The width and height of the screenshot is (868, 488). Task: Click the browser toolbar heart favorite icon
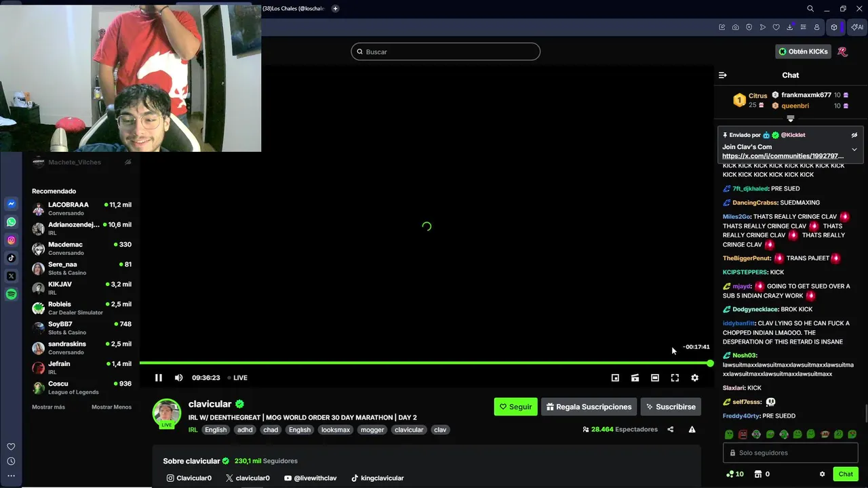[x=776, y=27]
